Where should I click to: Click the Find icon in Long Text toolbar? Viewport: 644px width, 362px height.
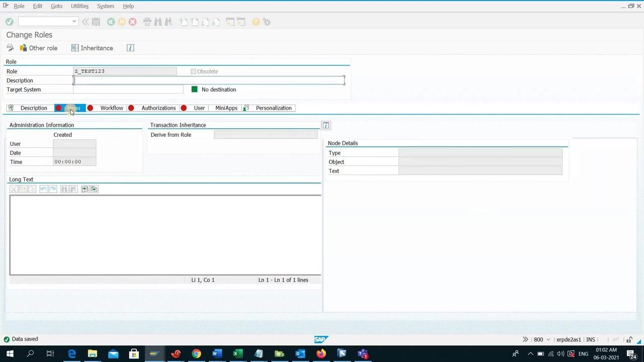coord(64,189)
